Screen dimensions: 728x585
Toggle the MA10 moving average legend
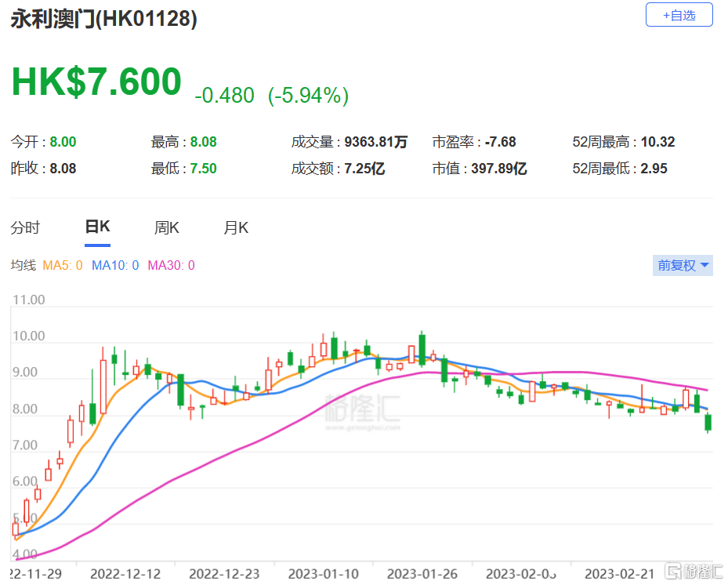pyautogui.click(x=115, y=265)
